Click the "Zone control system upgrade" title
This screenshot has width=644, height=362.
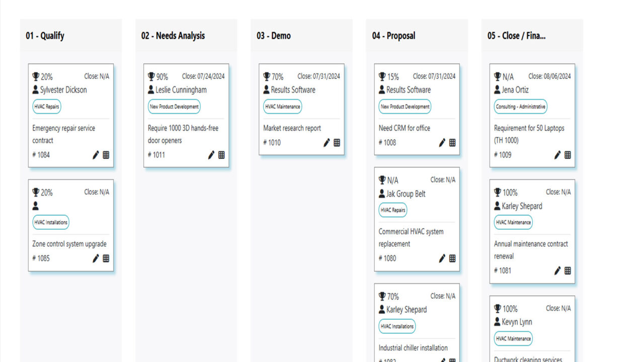(69, 244)
